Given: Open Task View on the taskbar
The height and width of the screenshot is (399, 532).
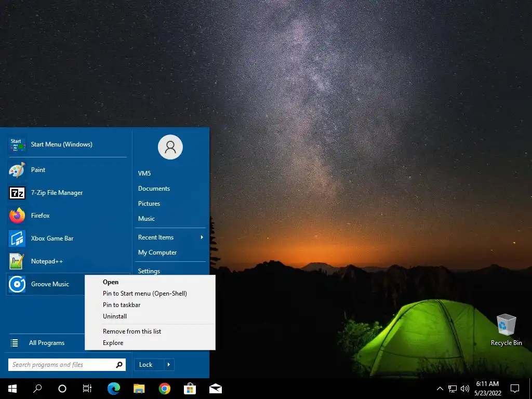Looking at the screenshot, I should [87, 389].
